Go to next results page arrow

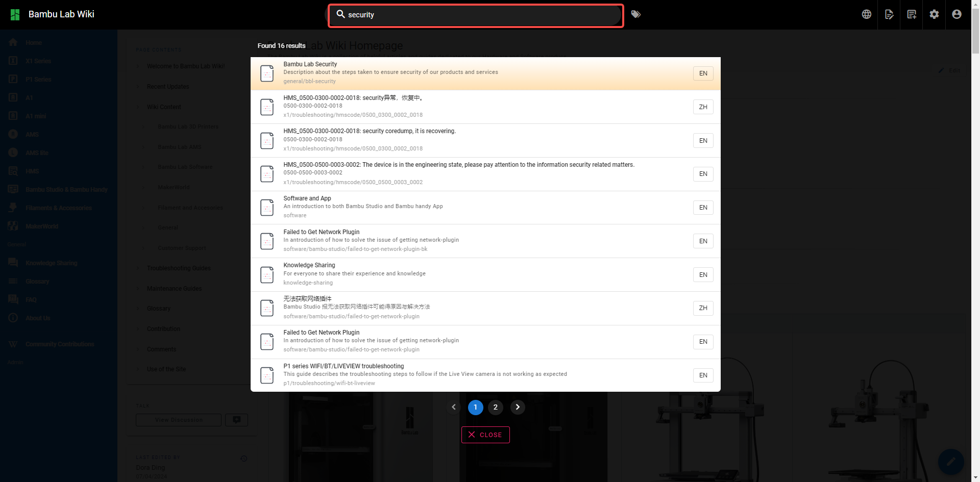tap(518, 407)
